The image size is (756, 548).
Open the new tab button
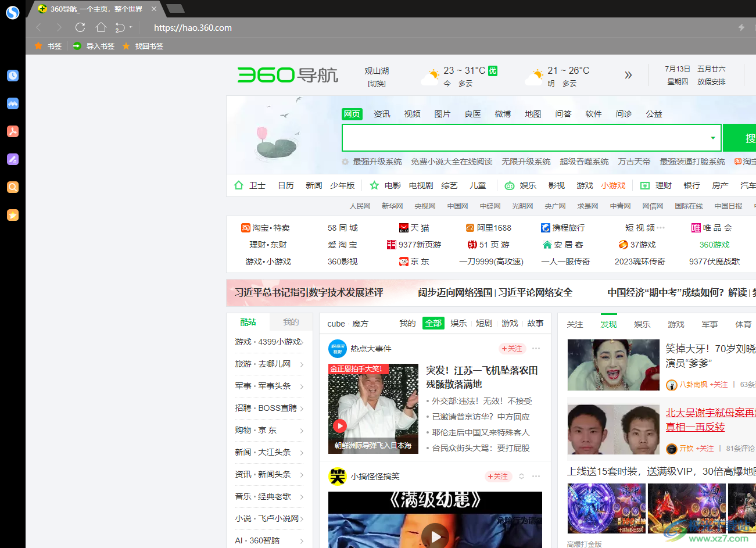[175, 9]
